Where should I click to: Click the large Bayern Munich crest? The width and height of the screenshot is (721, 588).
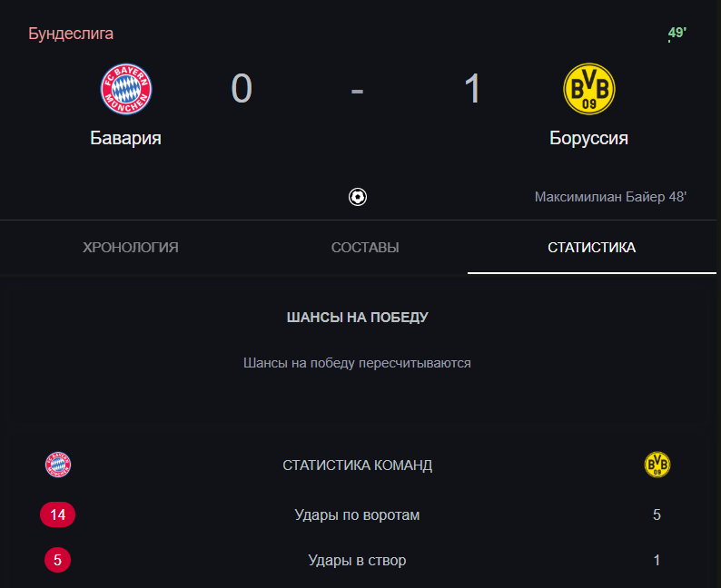click(126, 89)
